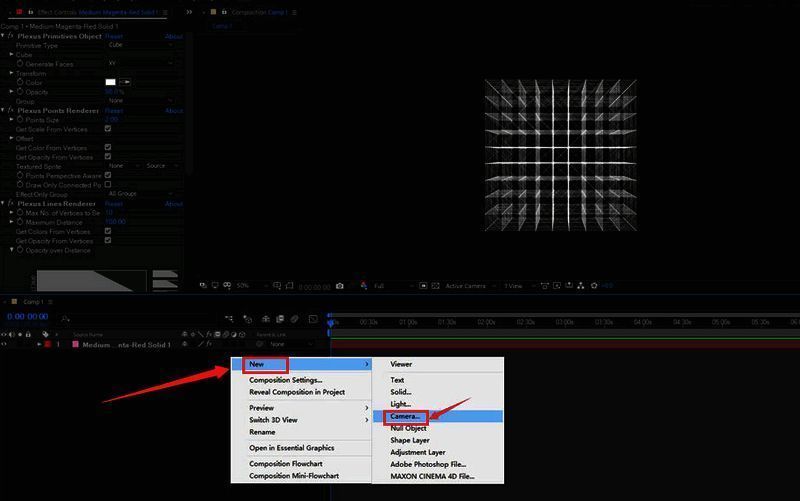Click Reset for Plexus Primitives Object
The image size is (800, 501).
114,36
